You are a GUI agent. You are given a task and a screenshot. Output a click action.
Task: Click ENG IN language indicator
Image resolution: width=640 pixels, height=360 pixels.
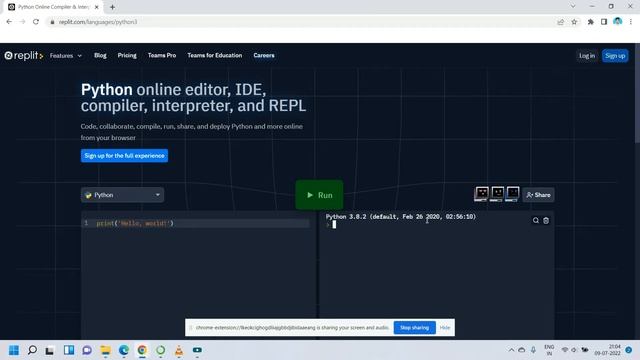pyautogui.click(x=549, y=350)
